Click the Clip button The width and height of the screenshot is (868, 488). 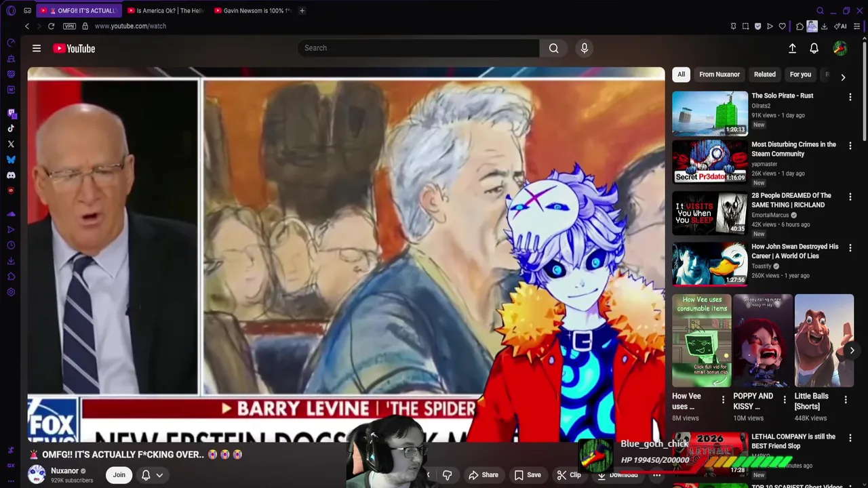coord(569,475)
